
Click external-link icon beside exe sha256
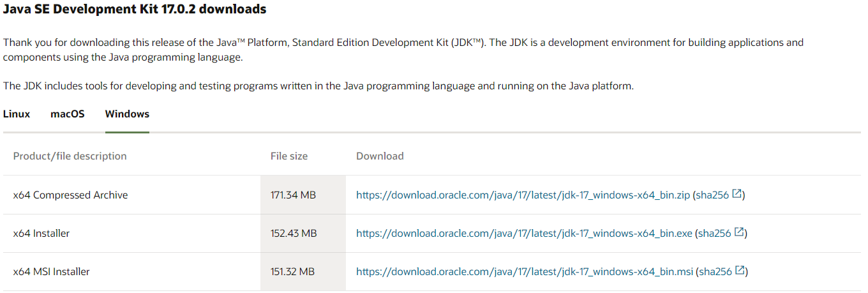pos(740,232)
